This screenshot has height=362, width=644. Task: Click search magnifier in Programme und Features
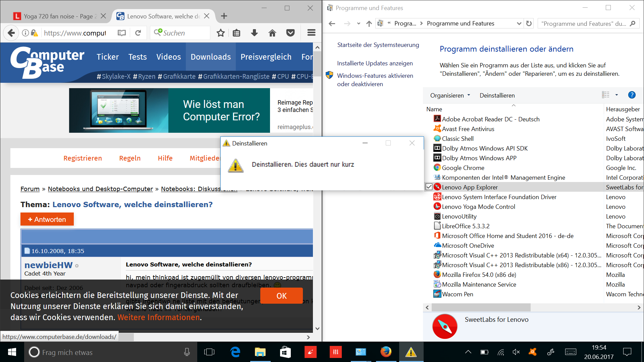pos(633,23)
